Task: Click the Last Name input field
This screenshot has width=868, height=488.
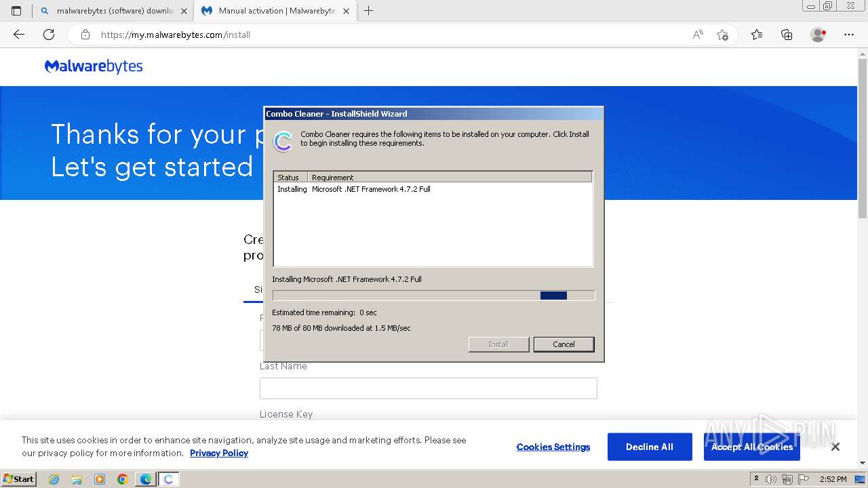Action: point(428,388)
